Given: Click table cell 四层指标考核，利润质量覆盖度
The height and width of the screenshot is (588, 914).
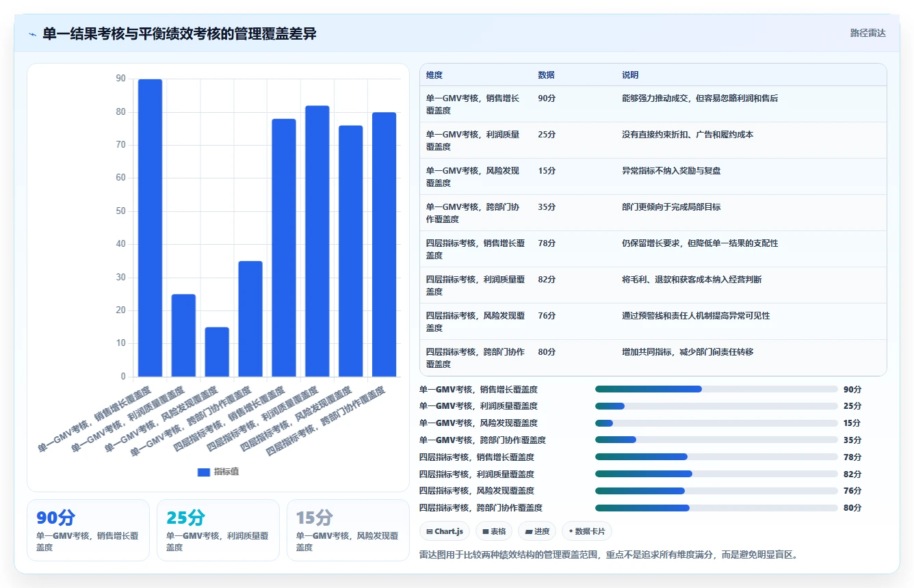Looking at the screenshot, I should click(x=475, y=285).
